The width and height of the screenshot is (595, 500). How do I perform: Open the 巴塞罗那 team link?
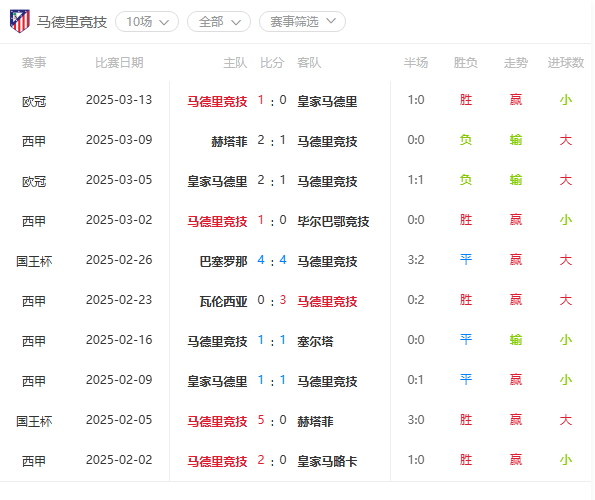[x=223, y=261]
